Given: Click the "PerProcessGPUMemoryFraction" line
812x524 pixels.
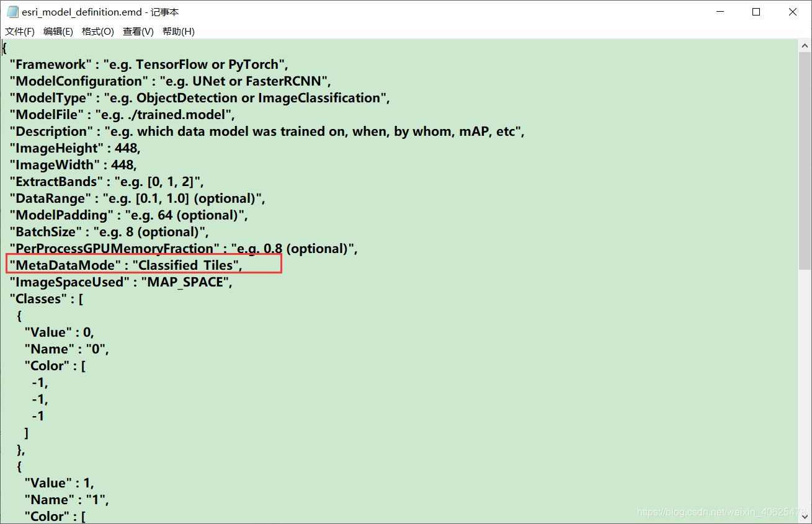Looking at the screenshot, I should (x=184, y=249).
